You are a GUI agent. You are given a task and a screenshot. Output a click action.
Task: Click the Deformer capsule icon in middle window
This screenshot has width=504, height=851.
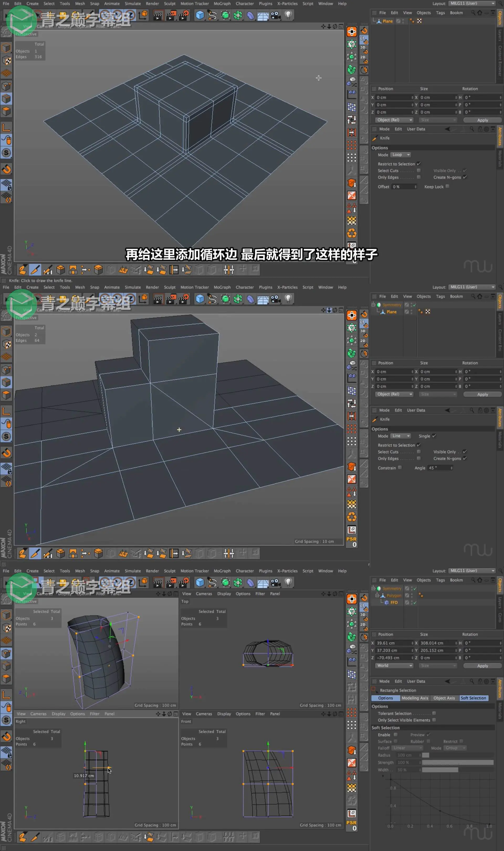point(250,299)
